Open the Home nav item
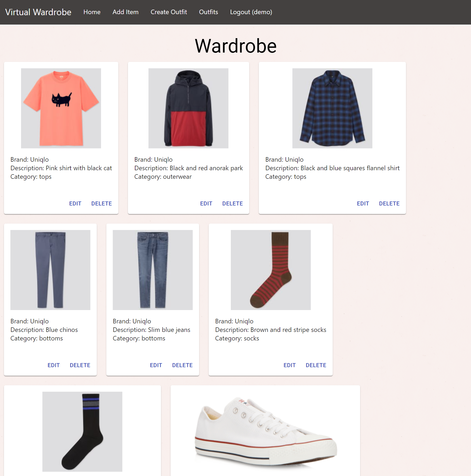The height and width of the screenshot is (476, 471). pyautogui.click(x=92, y=12)
